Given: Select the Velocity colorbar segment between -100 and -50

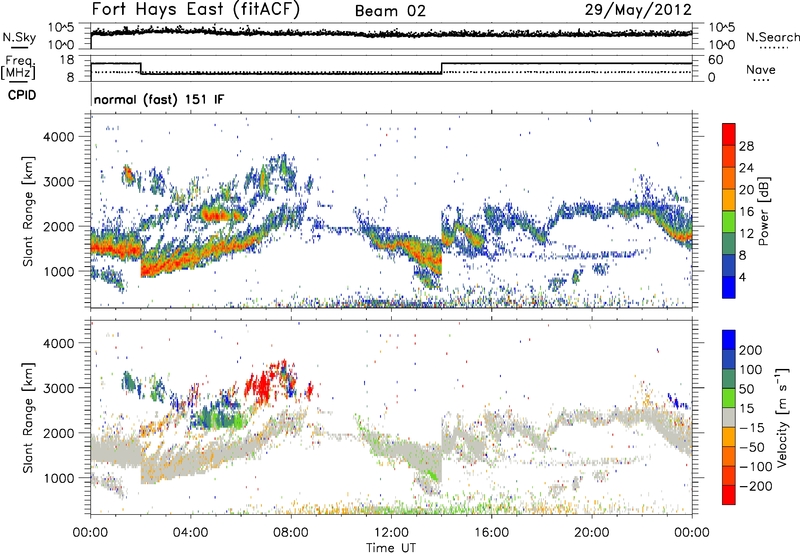Looking at the screenshot, I should click(729, 457).
